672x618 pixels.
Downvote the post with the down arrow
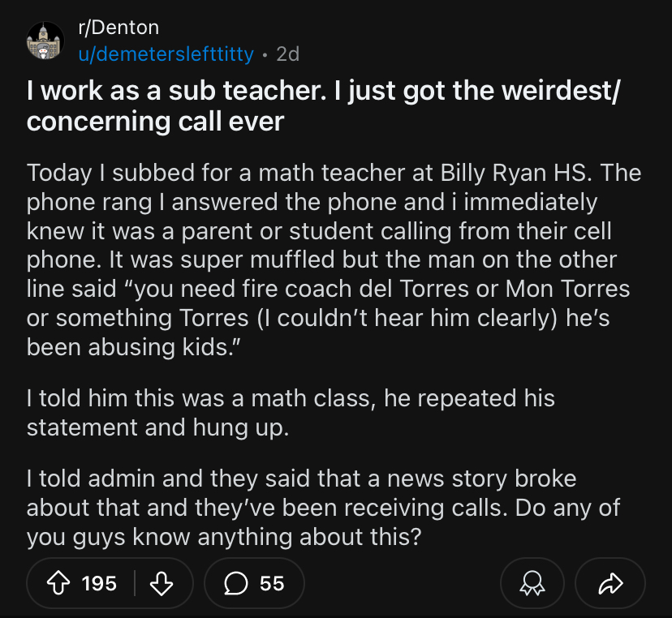pos(163,582)
